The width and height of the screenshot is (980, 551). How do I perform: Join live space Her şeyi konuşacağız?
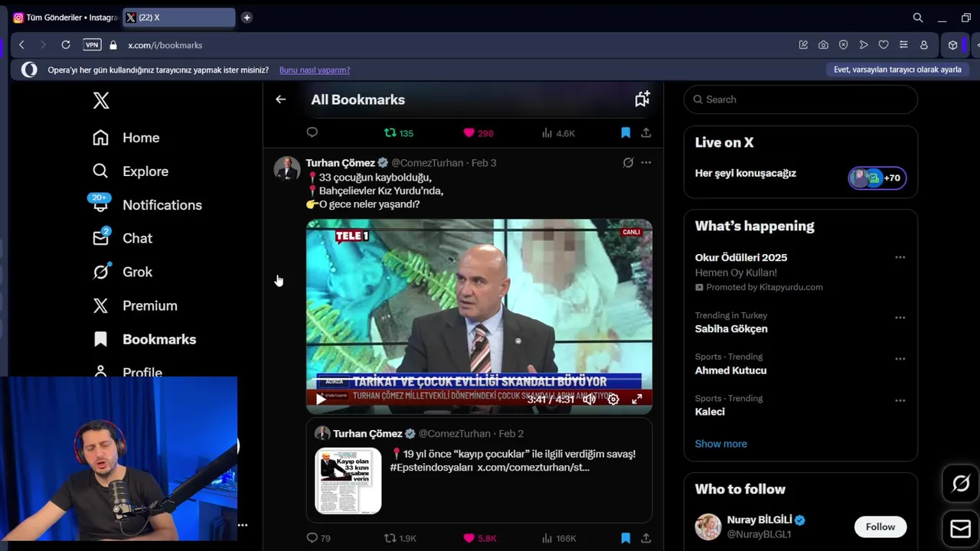[x=746, y=173]
